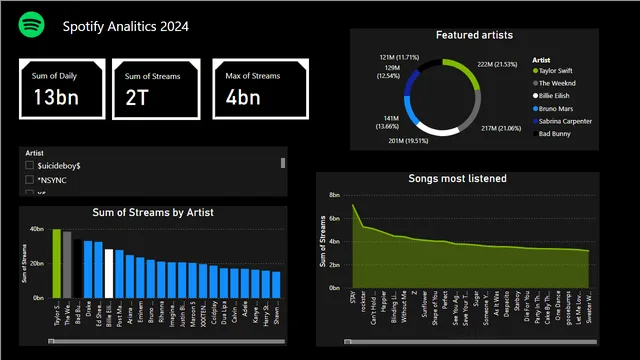Screen dimensions: 640x360
Task: Click the Sum of Streams by Artist title
Action: [153, 212]
